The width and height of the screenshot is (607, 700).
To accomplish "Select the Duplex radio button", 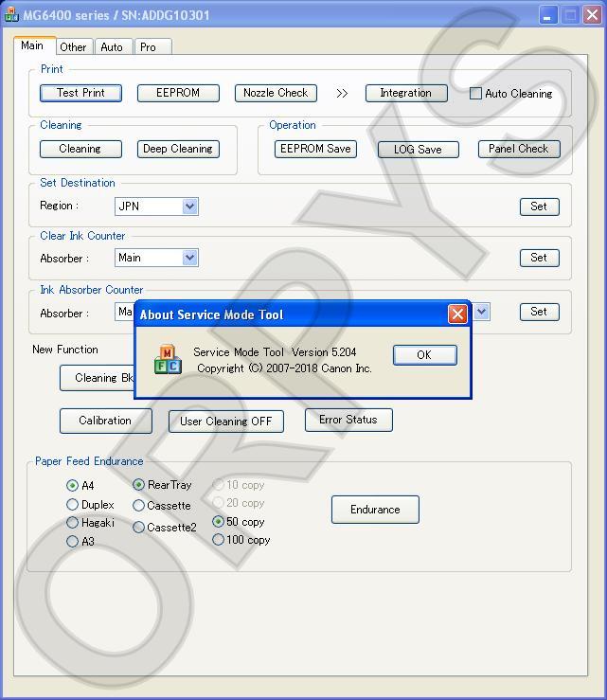I will point(72,505).
